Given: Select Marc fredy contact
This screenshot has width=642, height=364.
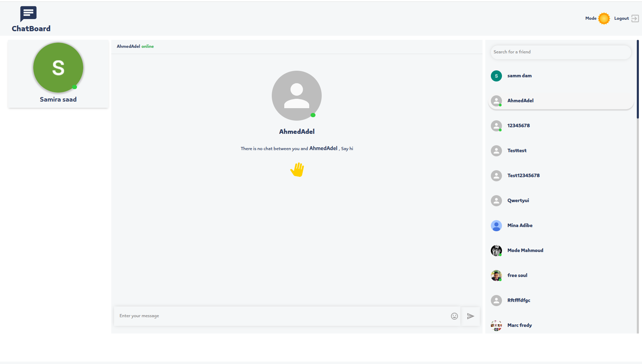Looking at the screenshot, I should [519, 326].
